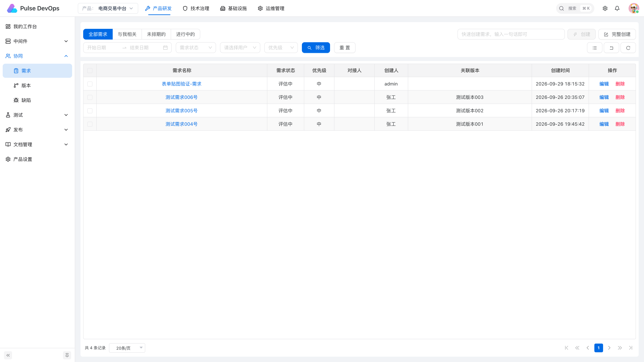Screen dimensions: 644x362
Task: Select the 与我相关 tab
Action: (x=127, y=34)
